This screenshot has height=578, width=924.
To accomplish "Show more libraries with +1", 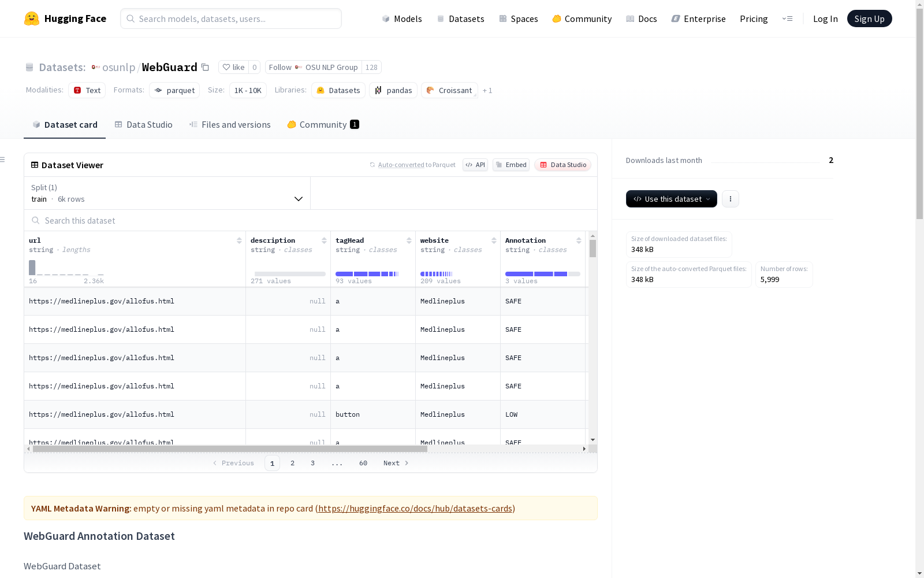I will point(487,90).
